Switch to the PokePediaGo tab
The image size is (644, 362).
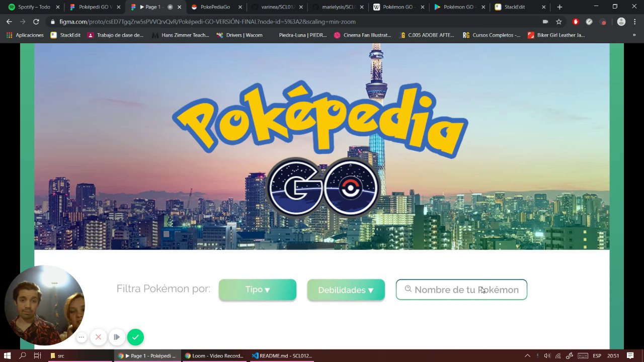tap(216, 7)
